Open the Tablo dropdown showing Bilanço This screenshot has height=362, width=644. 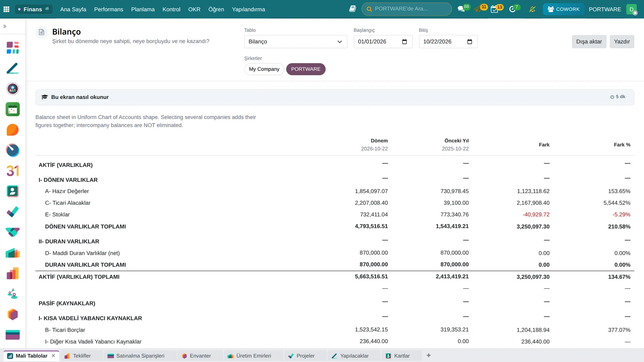coord(295,42)
